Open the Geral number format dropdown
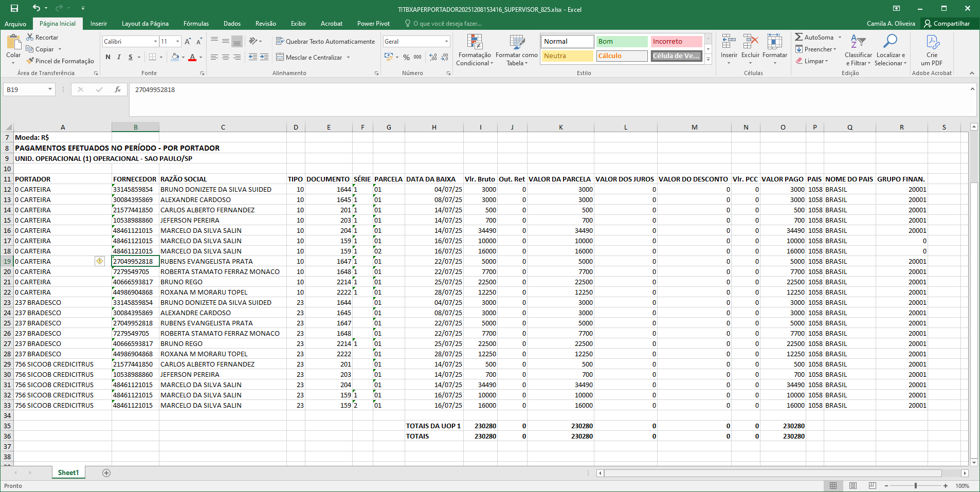Image resolution: width=980 pixels, height=492 pixels. click(446, 42)
